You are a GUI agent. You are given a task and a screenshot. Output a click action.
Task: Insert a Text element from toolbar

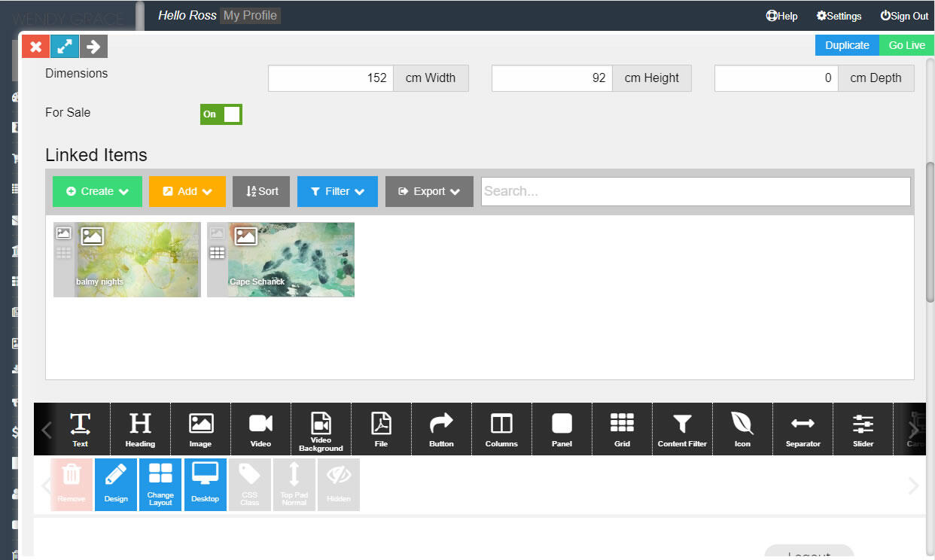[80, 429]
